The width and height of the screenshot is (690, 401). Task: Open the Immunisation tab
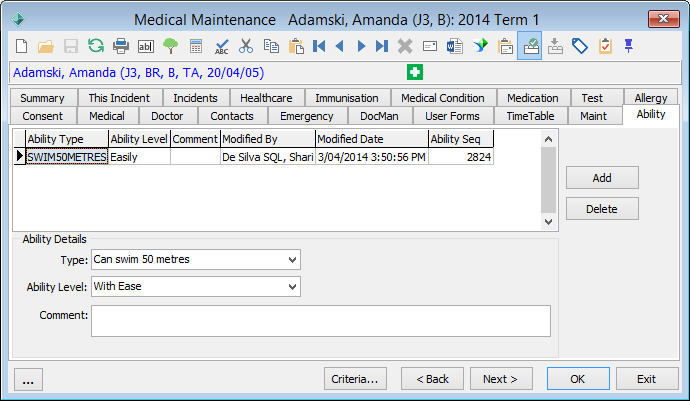(x=347, y=98)
